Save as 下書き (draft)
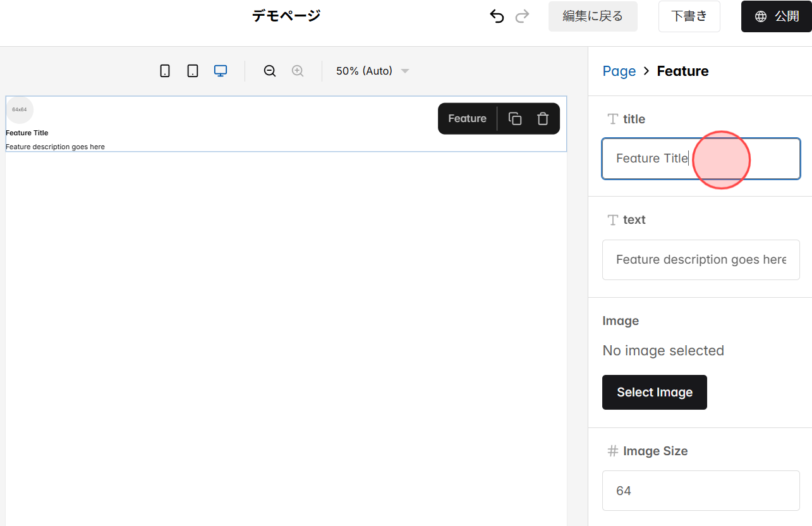The height and width of the screenshot is (526, 812). [689, 16]
